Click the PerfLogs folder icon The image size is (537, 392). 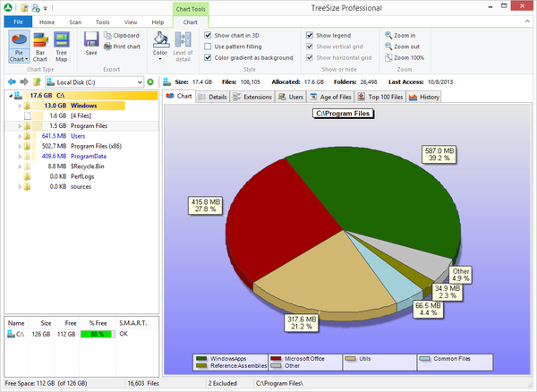click(28, 176)
